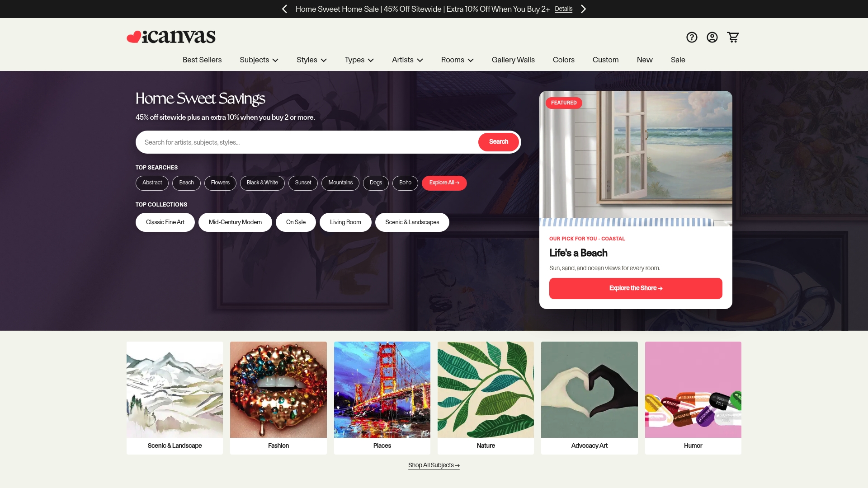
Task: Select the Abstract top search chip
Action: pos(152,183)
